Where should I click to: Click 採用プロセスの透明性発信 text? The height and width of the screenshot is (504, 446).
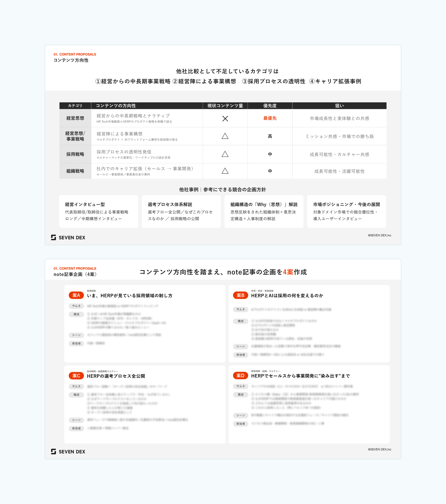pos(124,152)
